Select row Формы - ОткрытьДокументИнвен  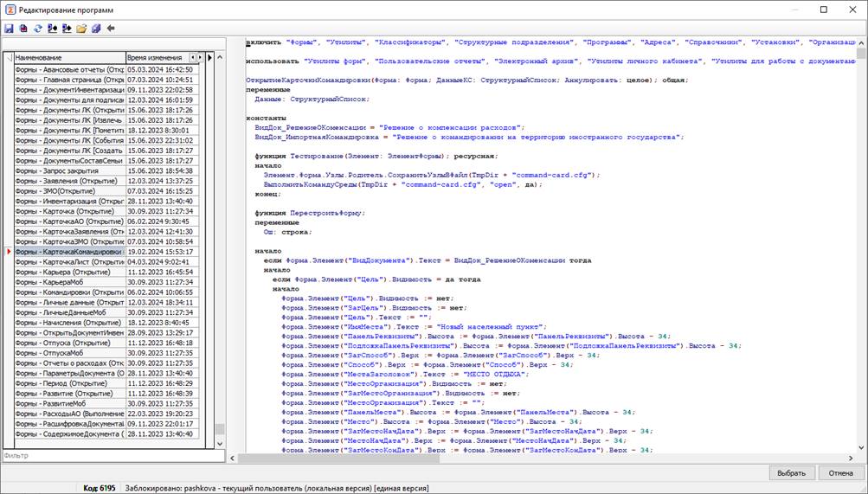[x=106, y=332]
